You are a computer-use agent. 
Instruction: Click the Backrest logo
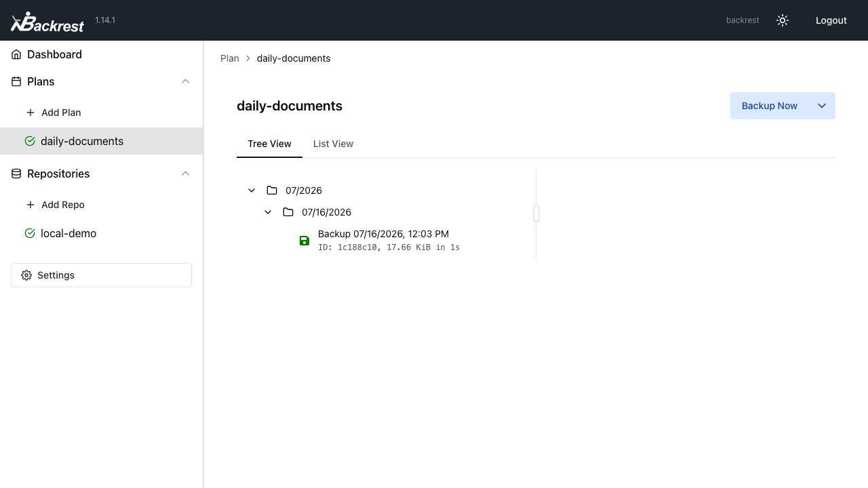click(x=47, y=22)
